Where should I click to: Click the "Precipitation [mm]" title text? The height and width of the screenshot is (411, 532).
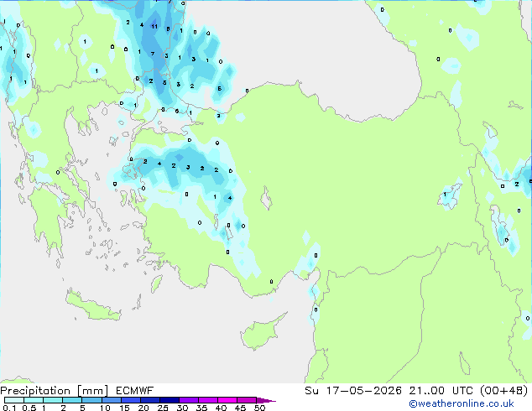[x=55, y=391]
